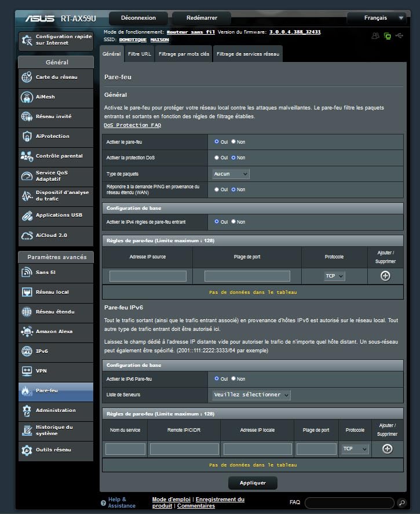Screen dimensions: 420x514
Task: Open the Contrôle parental sidebar icon
Action: pyautogui.click(x=27, y=156)
